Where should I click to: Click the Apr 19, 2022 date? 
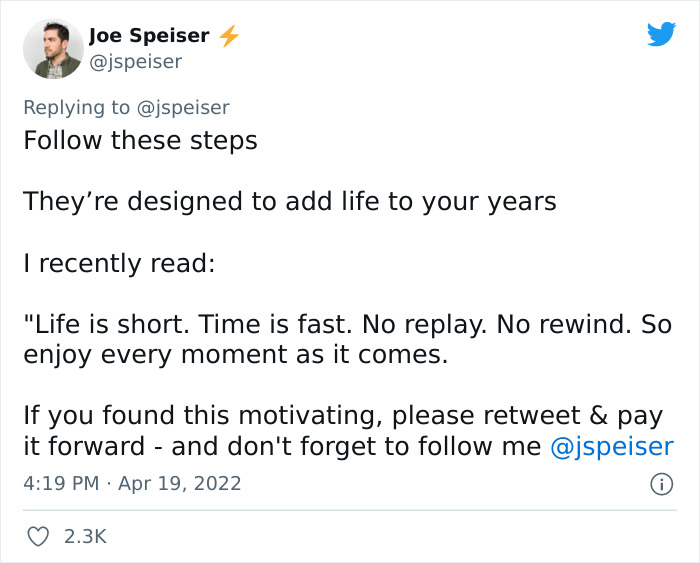[x=181, y=483]
